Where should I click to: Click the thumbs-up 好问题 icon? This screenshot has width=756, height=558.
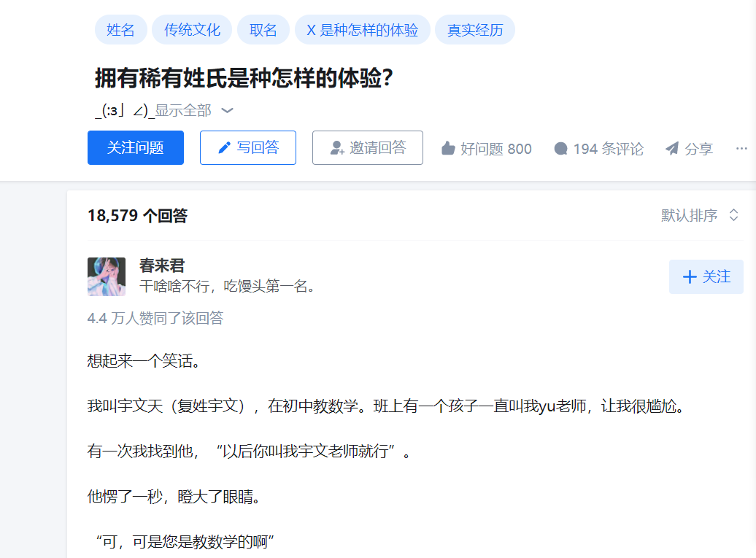[448, 148]
